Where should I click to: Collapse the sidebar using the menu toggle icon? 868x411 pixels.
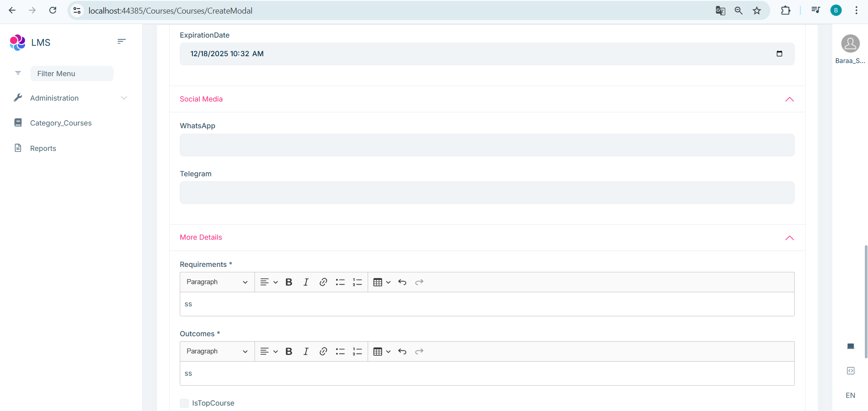(x=121, y=42)
